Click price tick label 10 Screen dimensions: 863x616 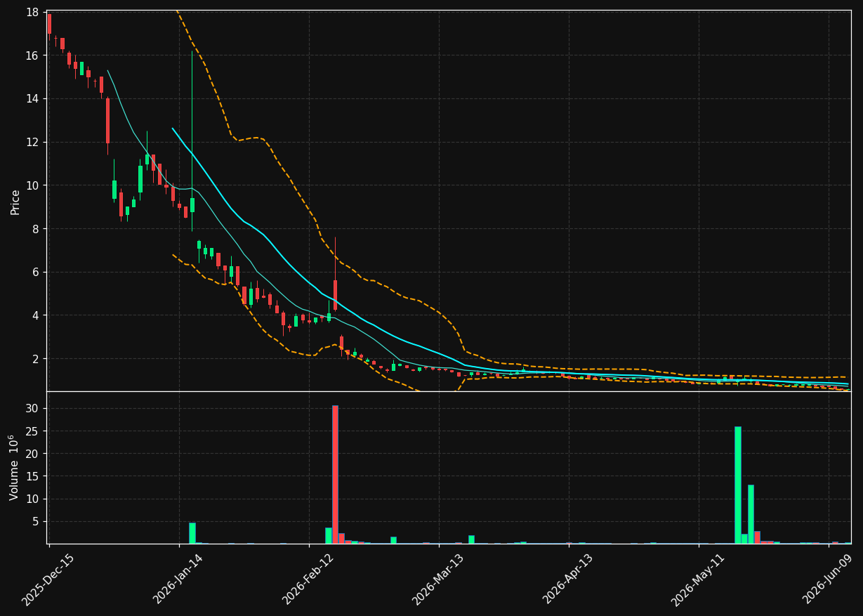pos(32,185)
